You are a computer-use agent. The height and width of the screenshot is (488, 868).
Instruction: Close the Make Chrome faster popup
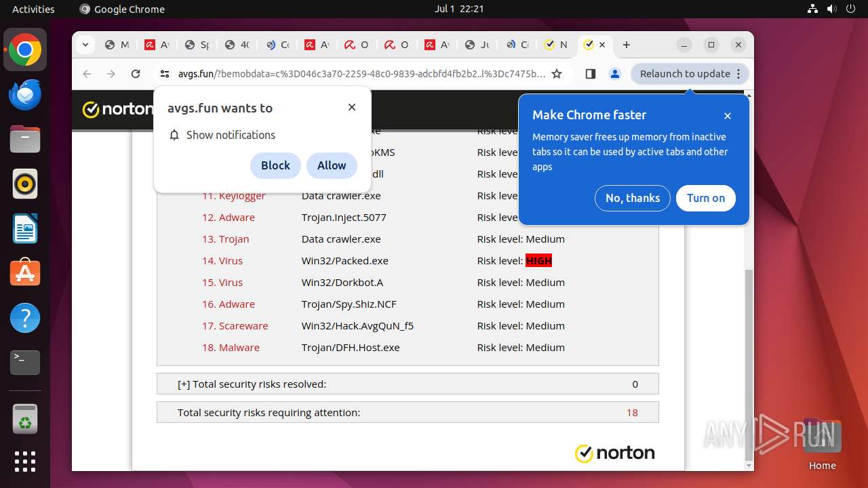728,116
